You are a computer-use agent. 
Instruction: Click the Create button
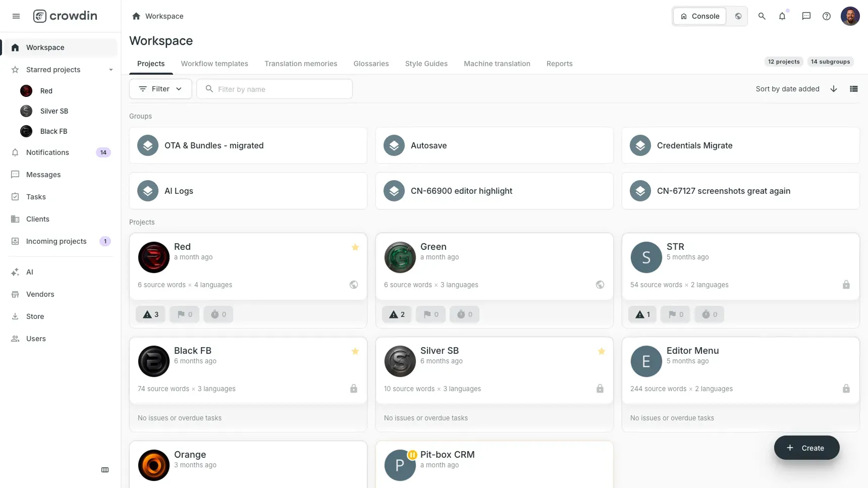[x=806, y=448]
